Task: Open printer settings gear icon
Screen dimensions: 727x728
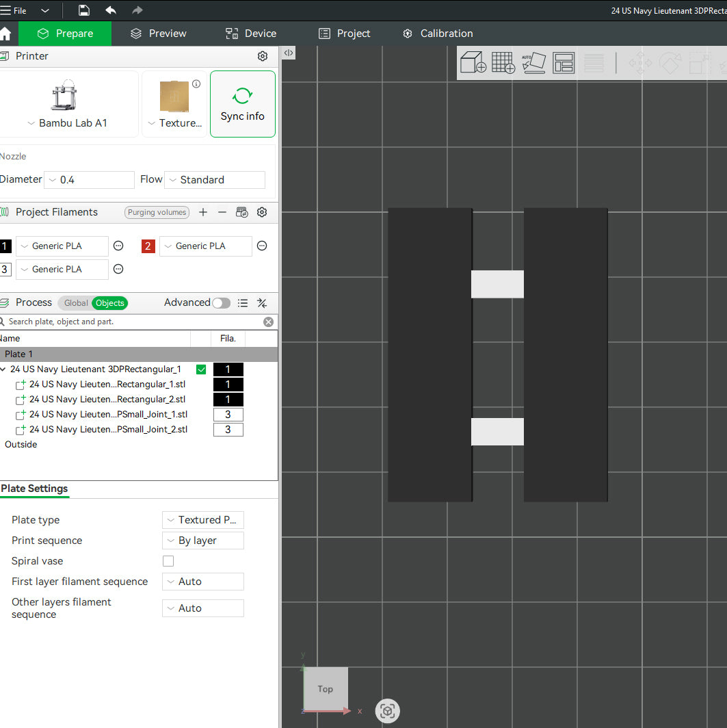Action: click(263, 56)
